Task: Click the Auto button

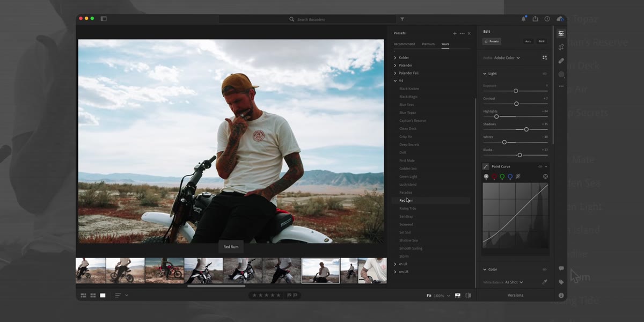Action: [x=528, y=41]
